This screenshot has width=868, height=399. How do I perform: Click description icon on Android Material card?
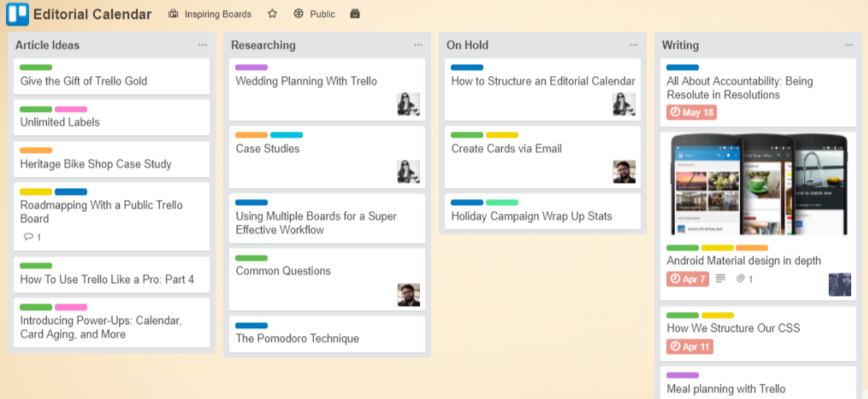(720, 279)
